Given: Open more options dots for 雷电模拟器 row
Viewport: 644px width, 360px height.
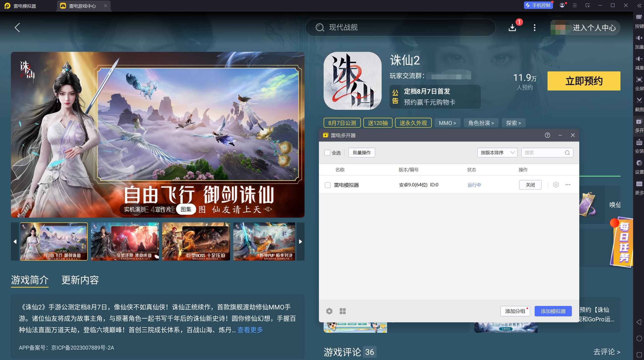Looking at the screenshot, I should coord(568,185).
